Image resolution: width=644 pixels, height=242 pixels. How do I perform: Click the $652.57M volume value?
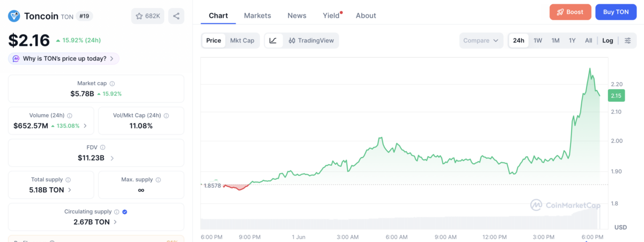coord(31,126)
